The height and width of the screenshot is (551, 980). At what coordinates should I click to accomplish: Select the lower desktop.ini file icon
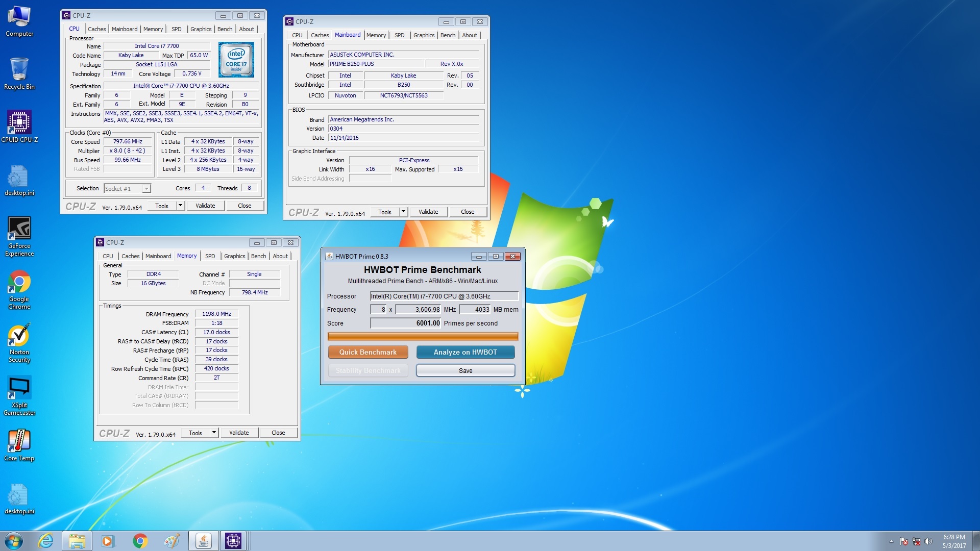pyautogui.click(x=19, y=498)
